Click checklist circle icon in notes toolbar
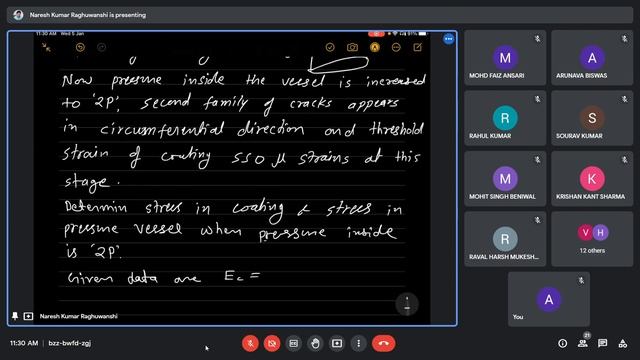The image size is (640, 360). pos(330,47)
